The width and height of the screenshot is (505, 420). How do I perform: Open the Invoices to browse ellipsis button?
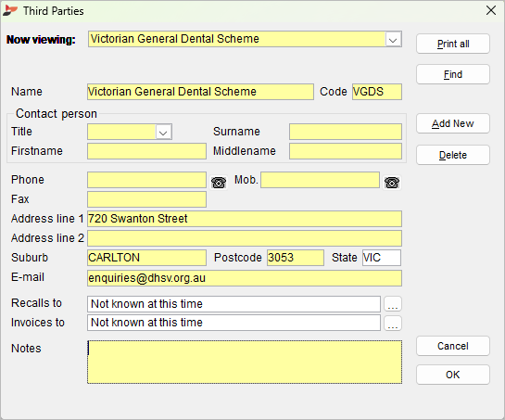[x=393, y=323]
